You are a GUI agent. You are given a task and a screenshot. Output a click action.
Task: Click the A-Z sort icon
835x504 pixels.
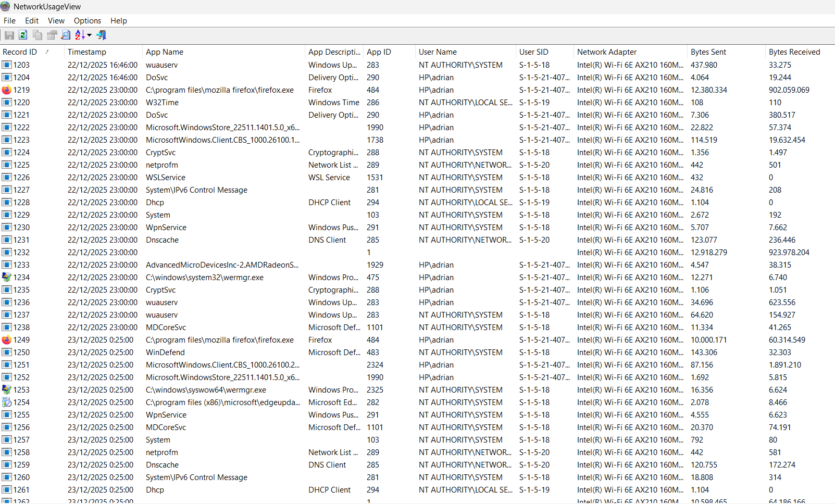point(80,35)
